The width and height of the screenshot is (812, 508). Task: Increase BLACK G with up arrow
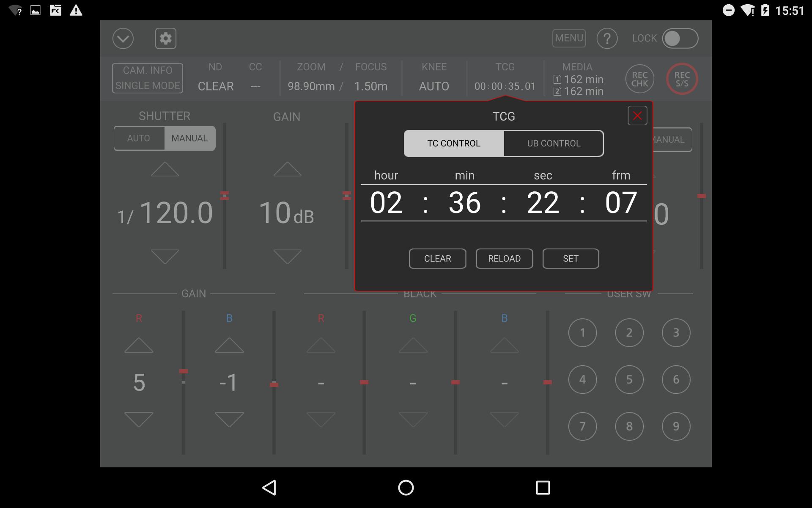pyautogui.click(x=413, y=345)
